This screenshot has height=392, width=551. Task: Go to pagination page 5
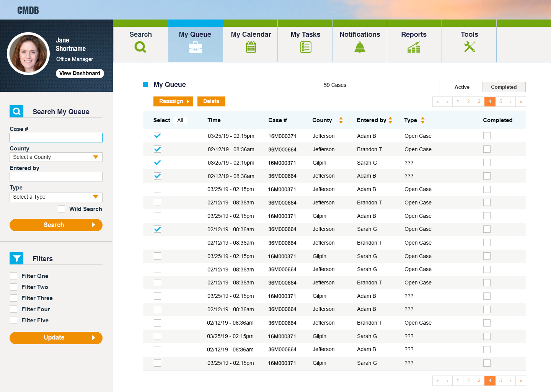click(x=500, y=101)
